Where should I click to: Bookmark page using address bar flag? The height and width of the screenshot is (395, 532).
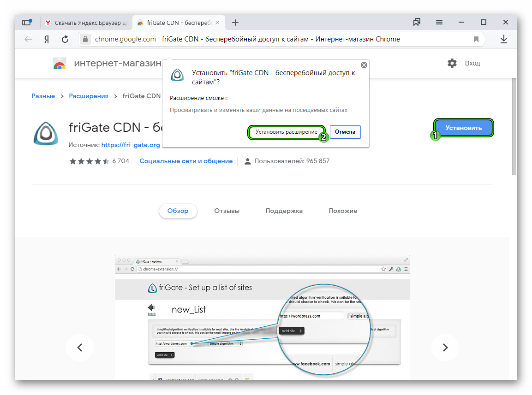[x=476, y=39]
